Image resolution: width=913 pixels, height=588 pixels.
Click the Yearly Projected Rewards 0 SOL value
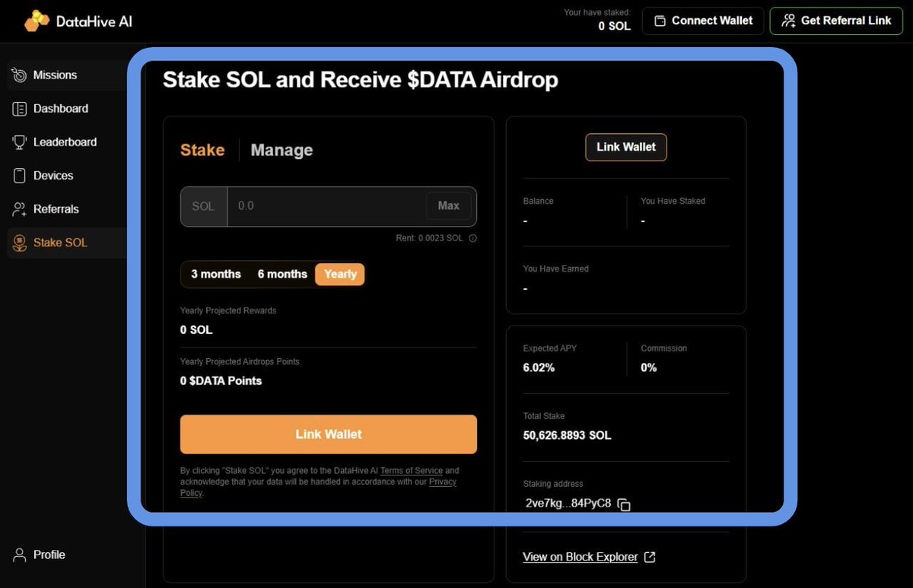[196, 330]
